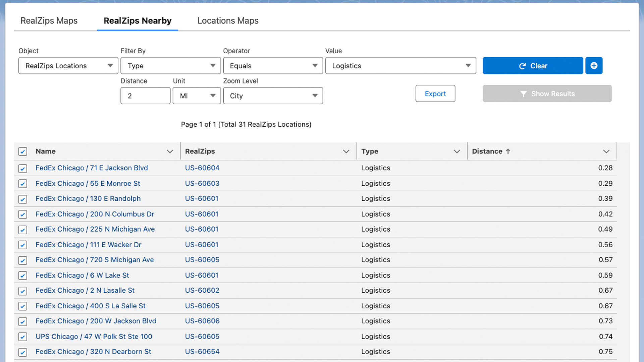Open the Zoom Level City dropdown
This screenshot has width=644, height=362.
pyautogui.click(x=273, y=96)
